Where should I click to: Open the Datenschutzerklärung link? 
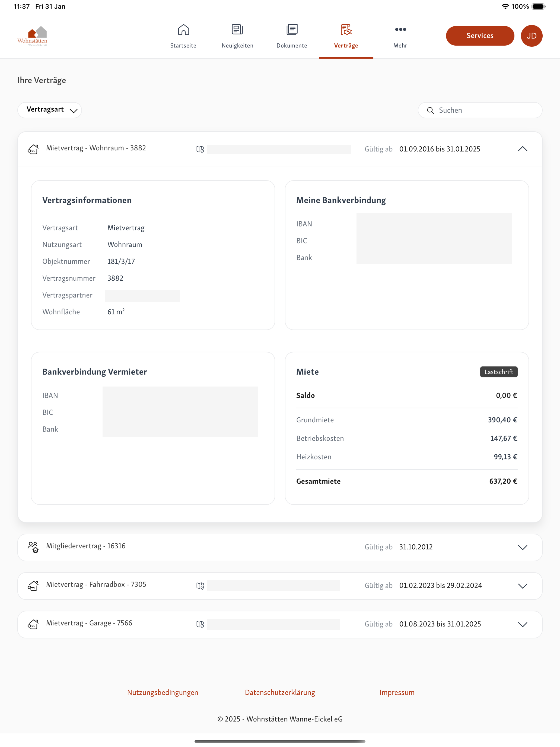tap(280, 692)
